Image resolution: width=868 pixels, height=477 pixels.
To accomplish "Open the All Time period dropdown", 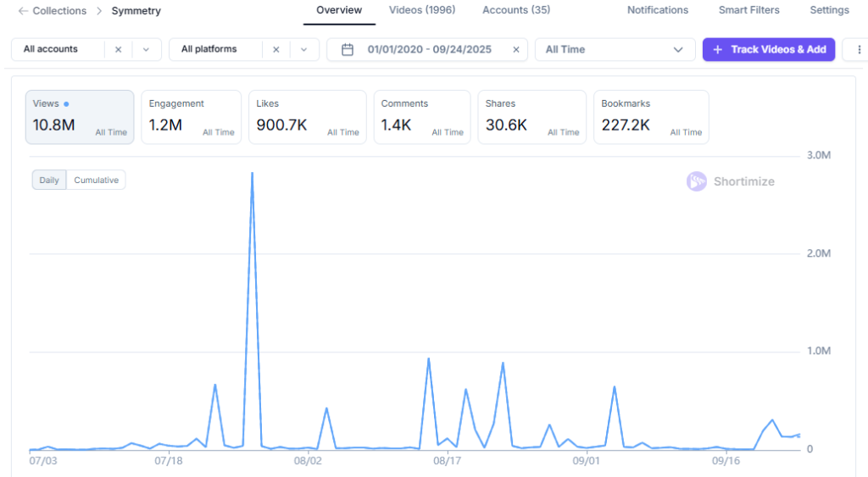I will 614,50.
